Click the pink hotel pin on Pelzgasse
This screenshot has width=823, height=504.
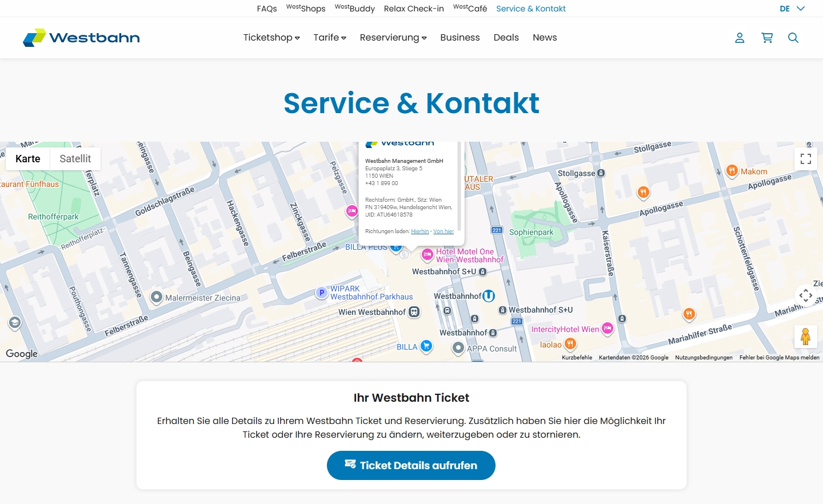click(352, 211)
